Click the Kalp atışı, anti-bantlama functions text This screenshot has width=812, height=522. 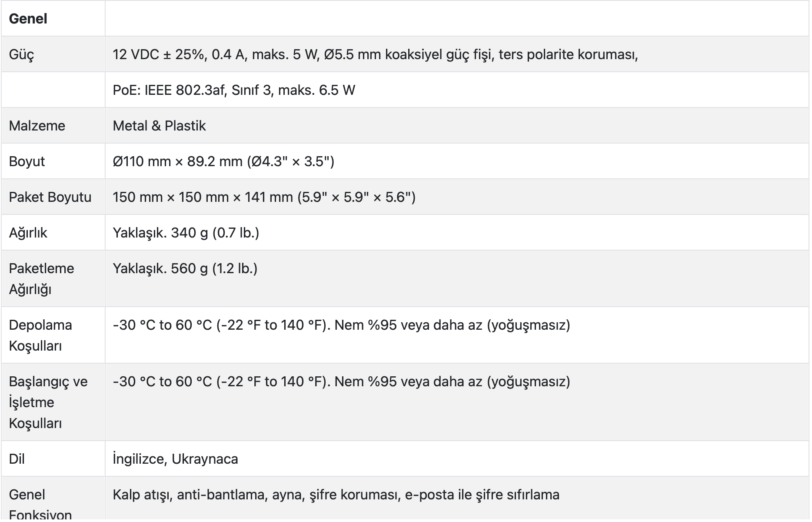[x=336, y=495]
